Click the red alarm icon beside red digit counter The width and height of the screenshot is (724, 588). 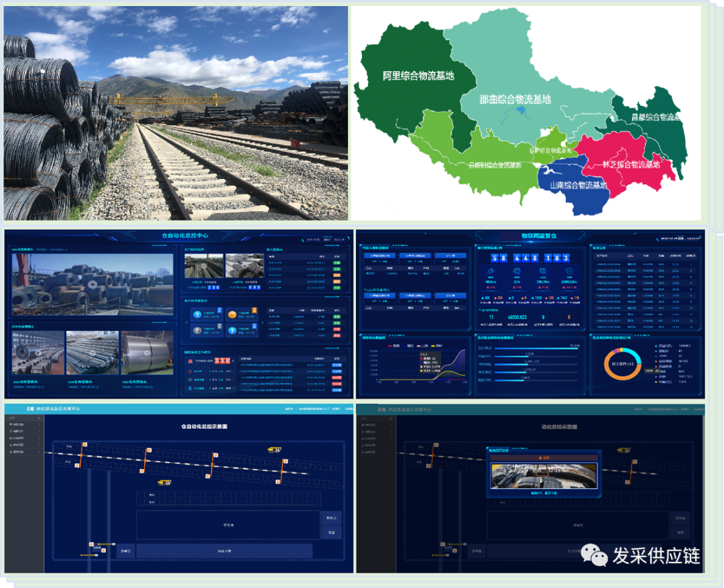point(190,361)
